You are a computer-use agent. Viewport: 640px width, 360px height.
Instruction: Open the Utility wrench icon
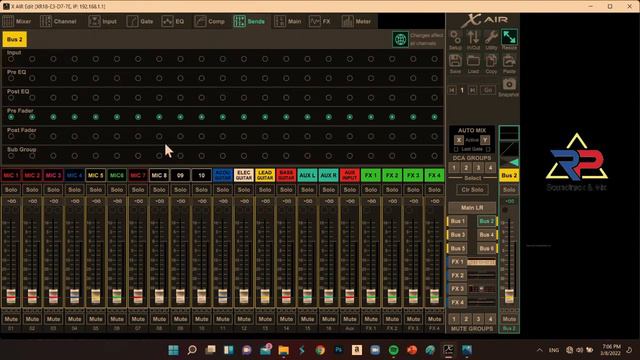[491, 38]
